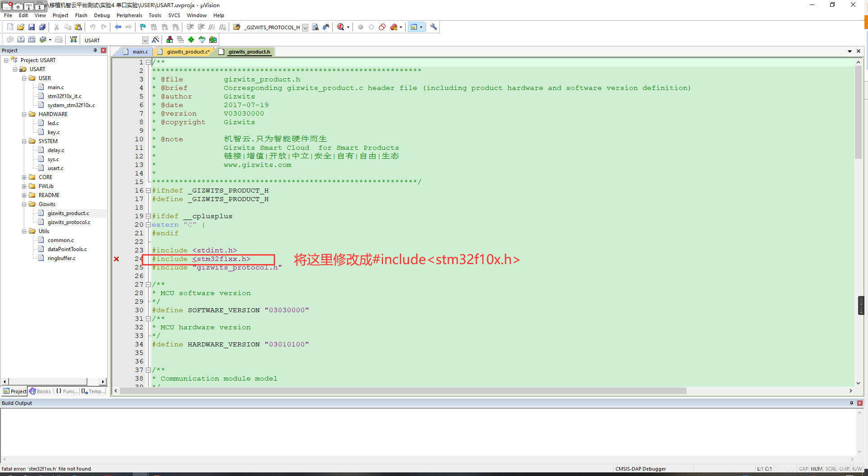Switch to Books panel tab
The height and width of the screenshot is (476, 868).
(x=41, y=391)
